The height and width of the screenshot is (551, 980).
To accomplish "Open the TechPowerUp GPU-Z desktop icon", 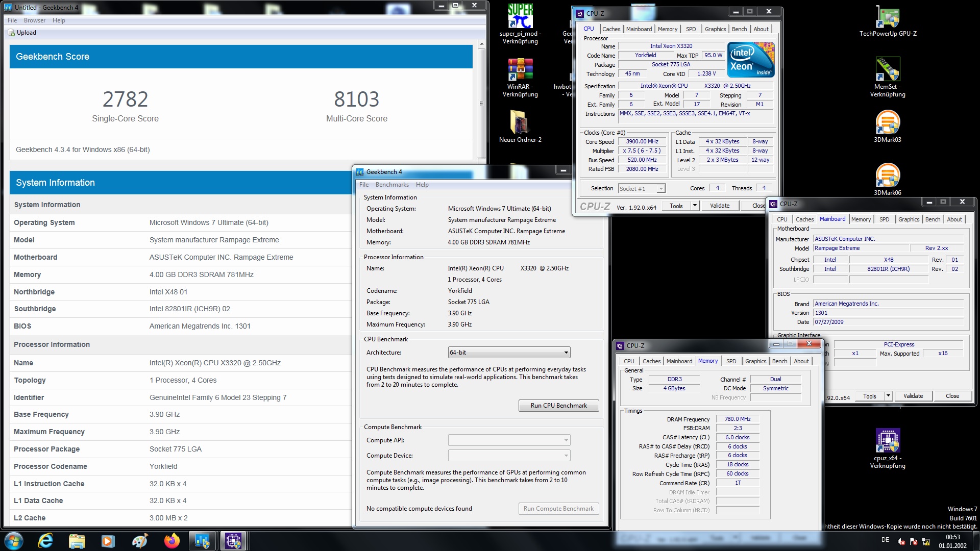I will pos(888,20).
